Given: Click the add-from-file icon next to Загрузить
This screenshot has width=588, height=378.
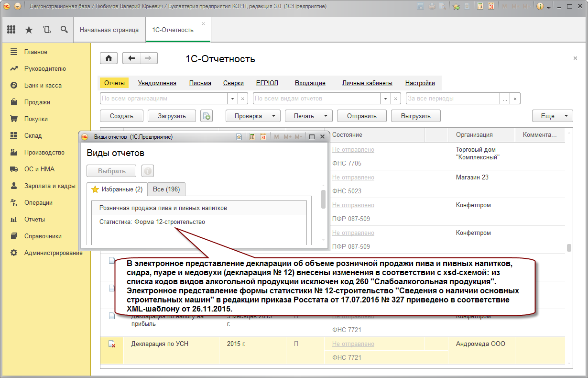Looking at the screenshot, I should [x=206, y=116].
